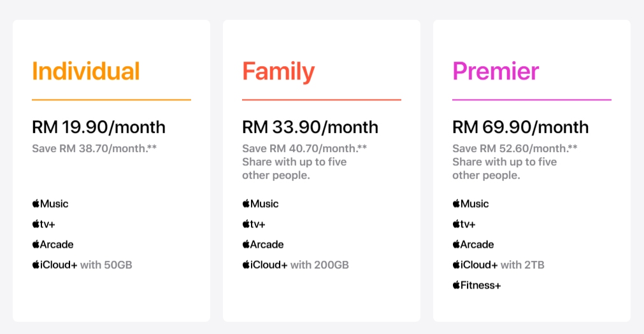Click the Apple Music logo in Individual plan
The width and height of the screenshot is (644, 334).
(x=50, y=204)
